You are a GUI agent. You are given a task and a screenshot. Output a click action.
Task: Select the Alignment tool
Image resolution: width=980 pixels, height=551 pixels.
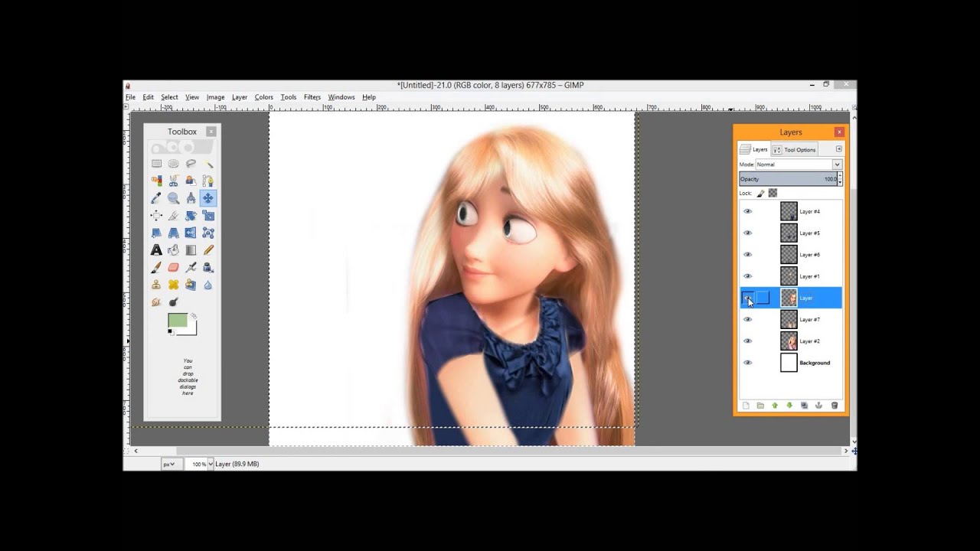point(156,216)
